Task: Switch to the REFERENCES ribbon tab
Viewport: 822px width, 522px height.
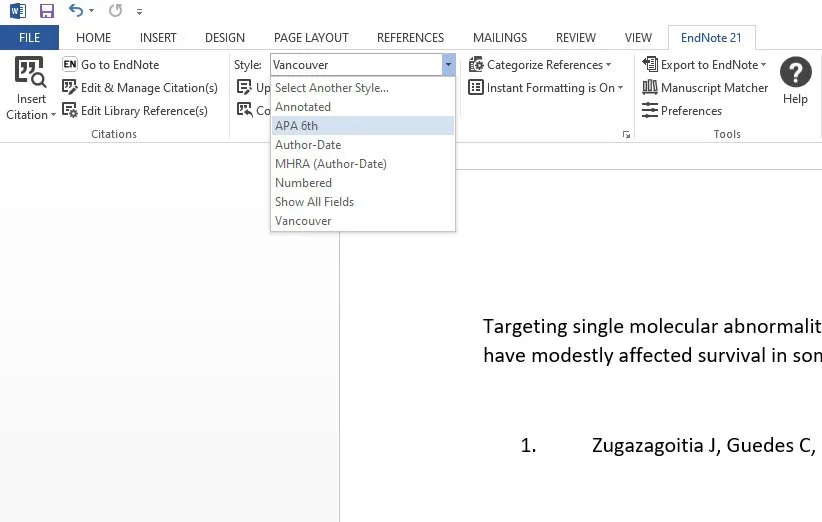Action: pos(411,38)
